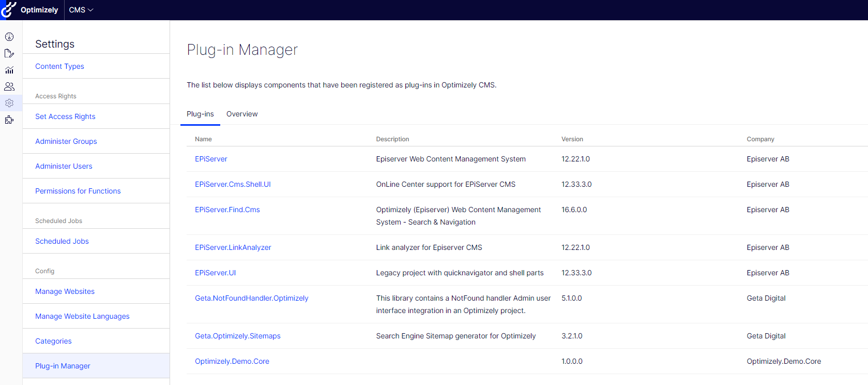Switch to the Overview tab
The width and height of the screenshot is (868, 385).
242,114
